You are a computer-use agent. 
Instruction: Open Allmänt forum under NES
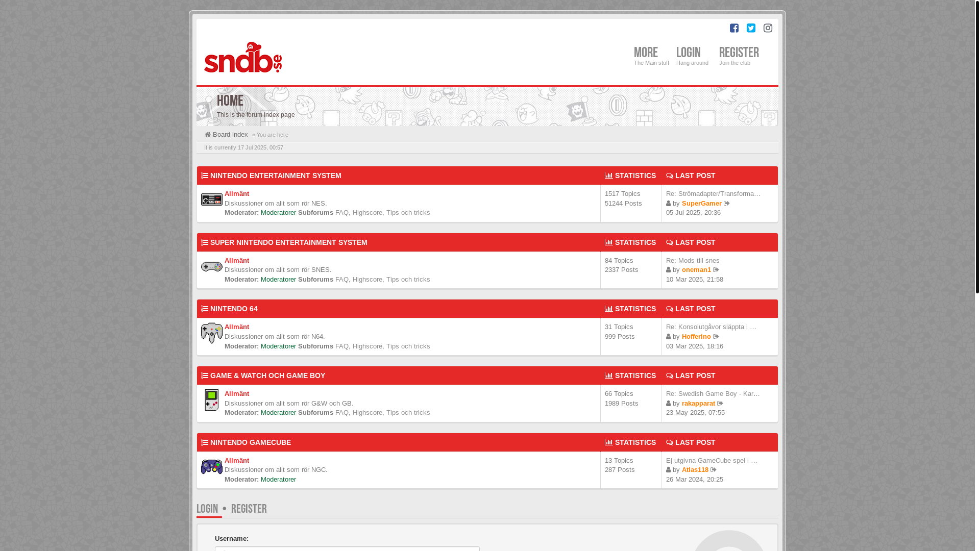[x=237, y=194]
